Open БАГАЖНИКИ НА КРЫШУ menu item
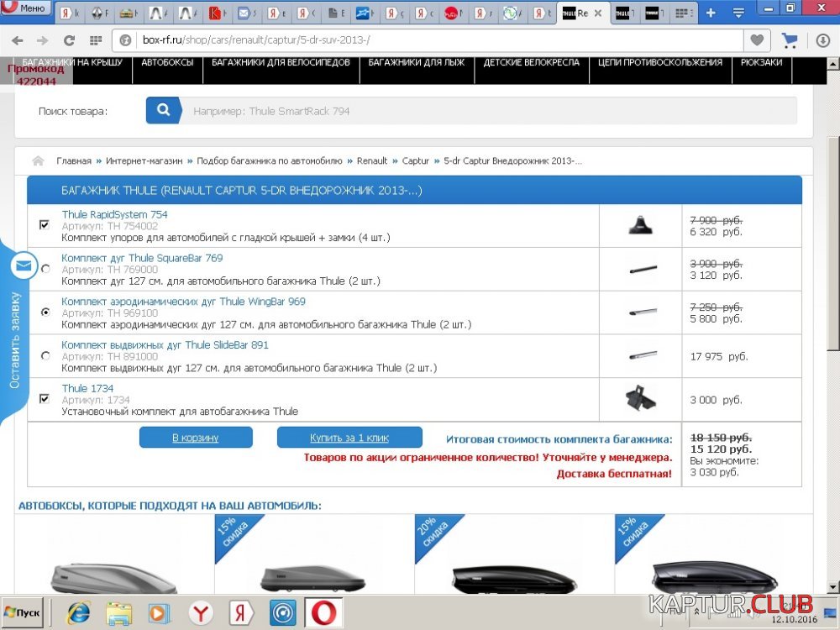The width and height of the screenshot is (840, 630). click(72, 63)
